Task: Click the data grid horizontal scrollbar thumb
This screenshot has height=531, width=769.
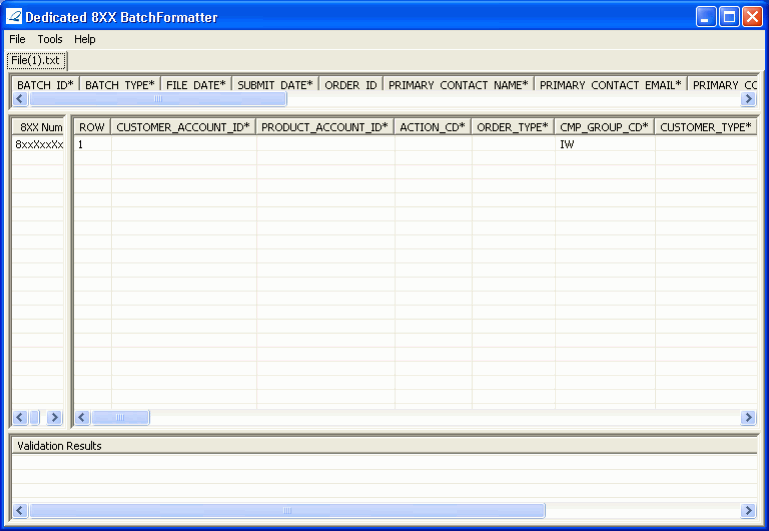Action: pos(120,417)
